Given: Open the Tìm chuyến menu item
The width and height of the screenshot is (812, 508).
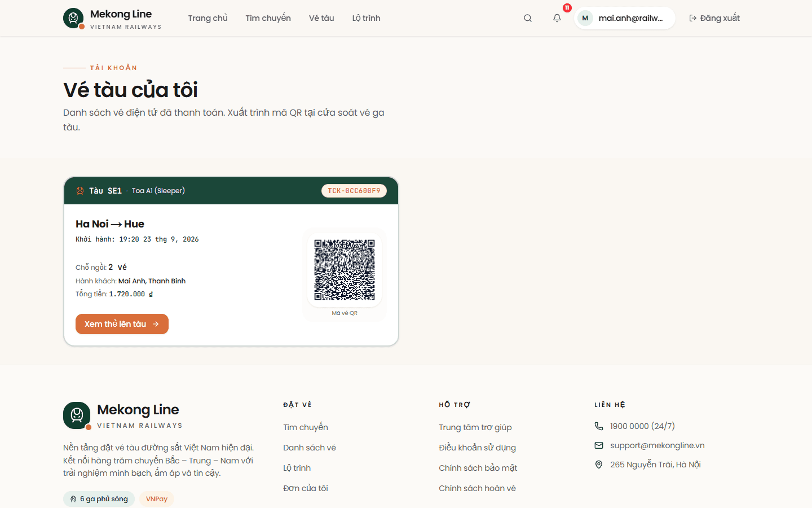Looking at the screenshot, I should pos(268,18).
